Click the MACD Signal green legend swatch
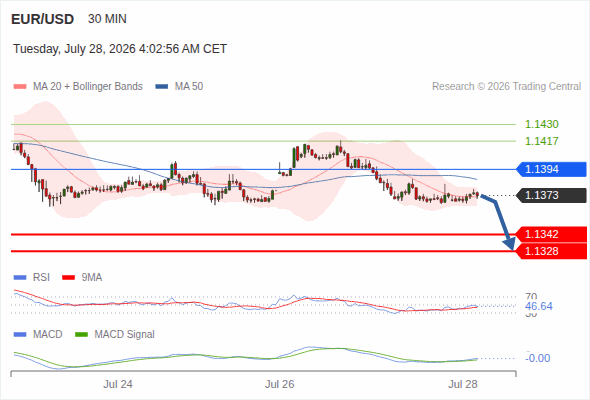 coord(82,335)
